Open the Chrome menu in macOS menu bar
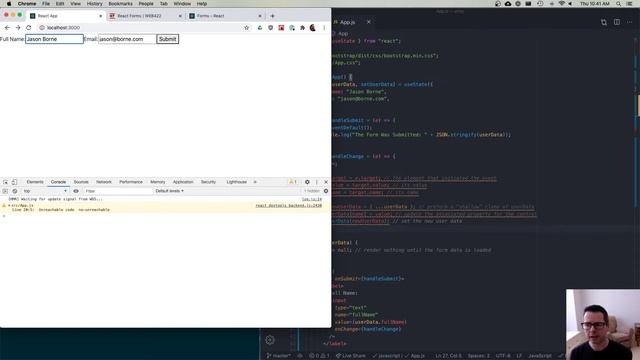The image size is (640, 360). (27, 4)
